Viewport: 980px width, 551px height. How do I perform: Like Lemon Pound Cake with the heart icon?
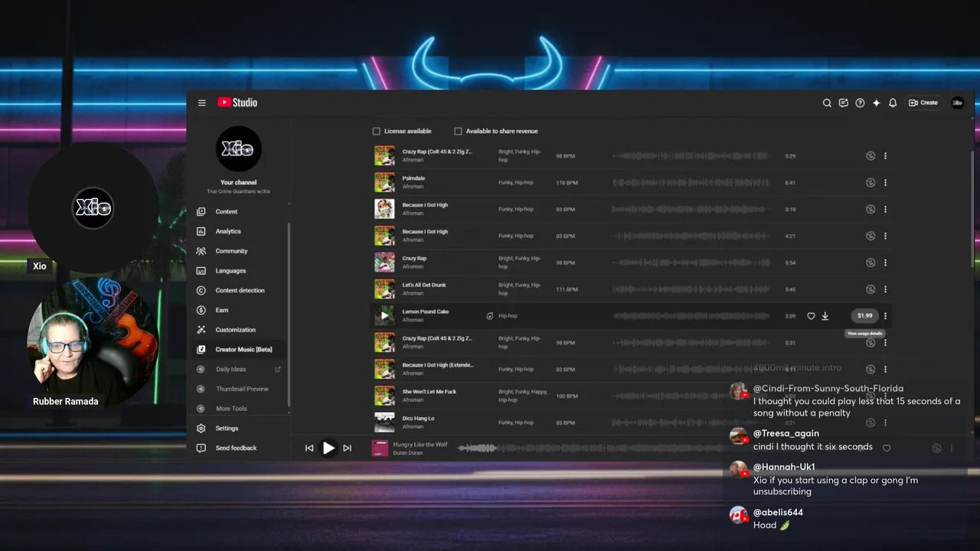click(811, 316)
